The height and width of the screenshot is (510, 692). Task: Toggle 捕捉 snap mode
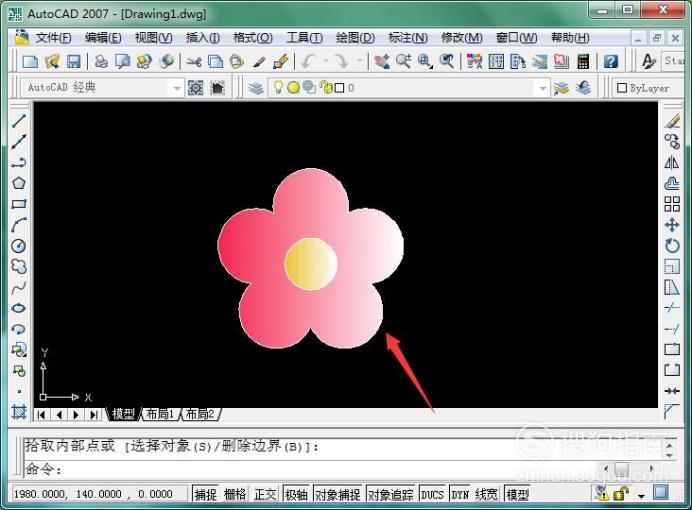[206, 494]
